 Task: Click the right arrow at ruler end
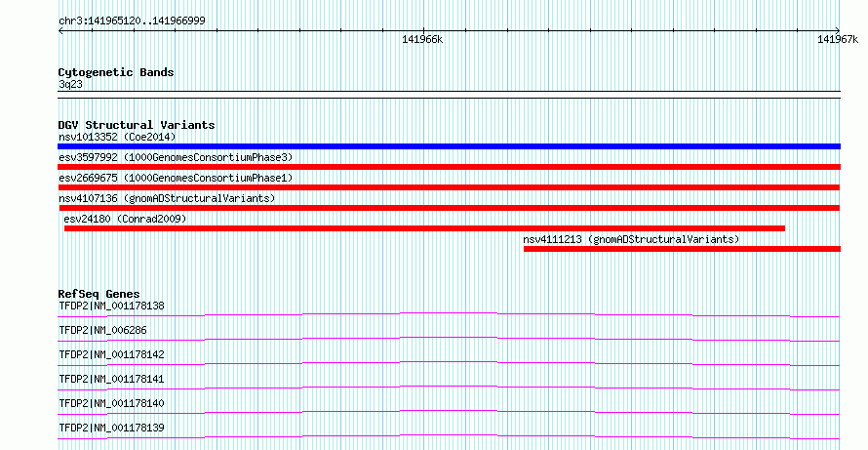click(x=838, y=31)
